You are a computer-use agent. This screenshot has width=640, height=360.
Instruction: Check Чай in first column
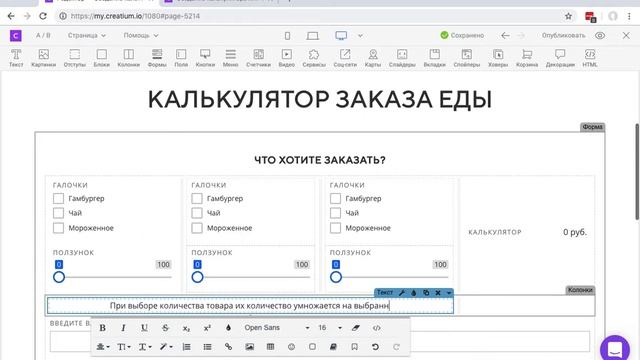(58, 213)
